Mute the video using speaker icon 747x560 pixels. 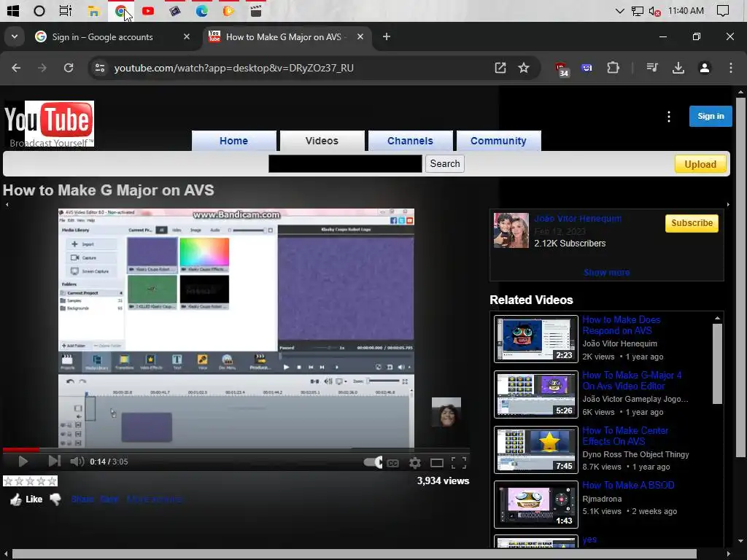(77, 462)
